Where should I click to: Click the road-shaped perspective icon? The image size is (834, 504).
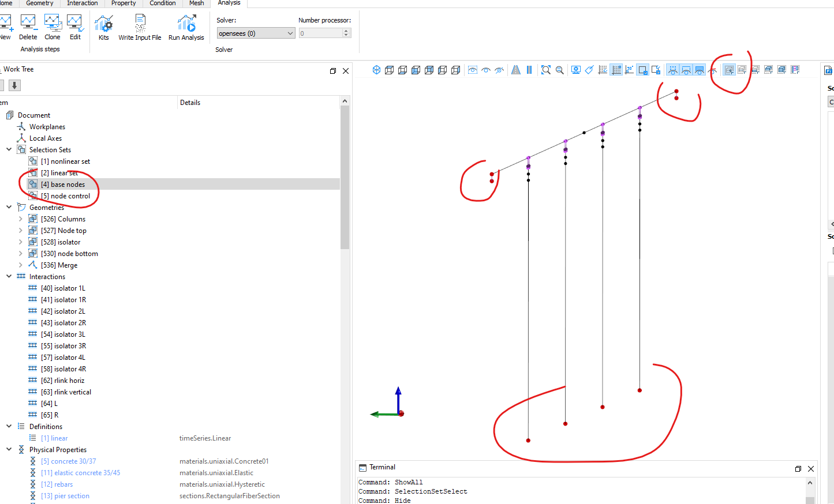[516, 70]
